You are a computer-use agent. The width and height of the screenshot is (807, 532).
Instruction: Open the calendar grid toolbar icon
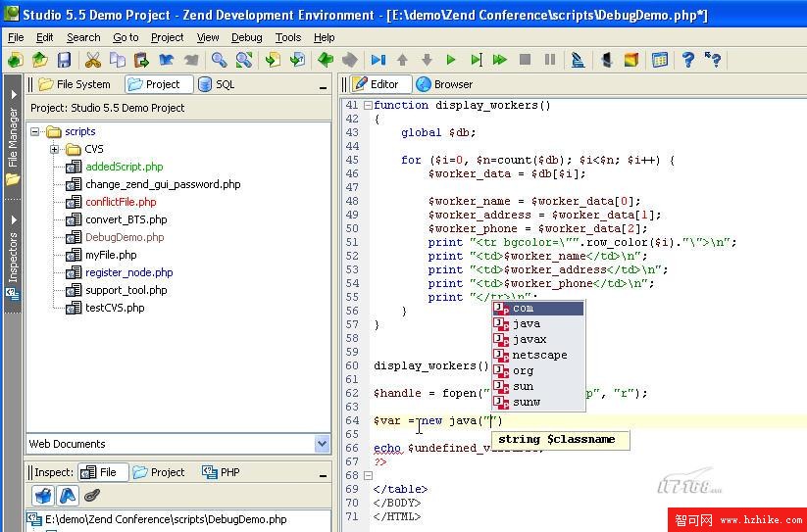click(x=660, y=60)
